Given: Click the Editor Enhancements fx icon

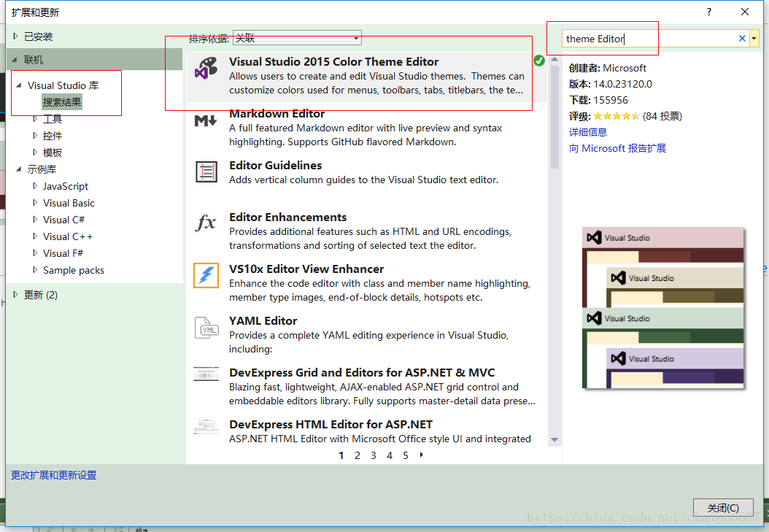Looking at the screenshot, I should tap(206, 223).
